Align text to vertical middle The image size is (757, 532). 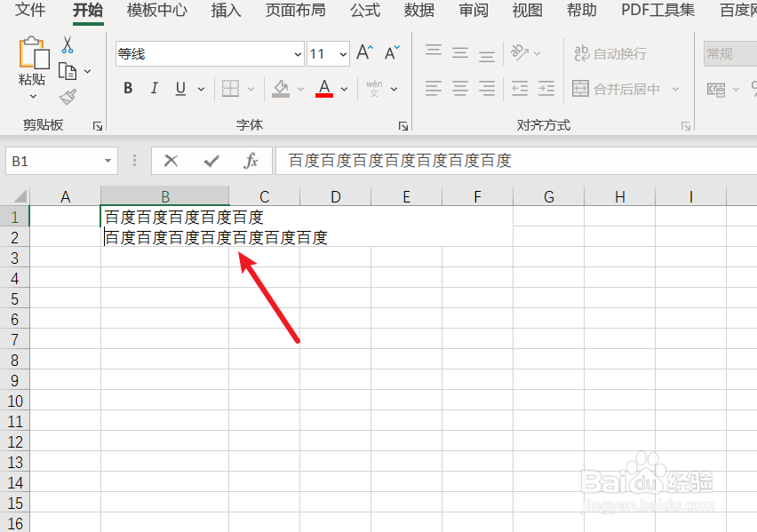460,52
